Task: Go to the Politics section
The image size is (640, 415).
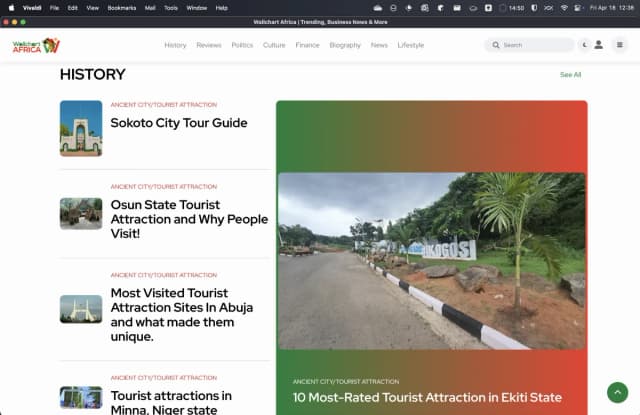Action: [x=242, y=45]
